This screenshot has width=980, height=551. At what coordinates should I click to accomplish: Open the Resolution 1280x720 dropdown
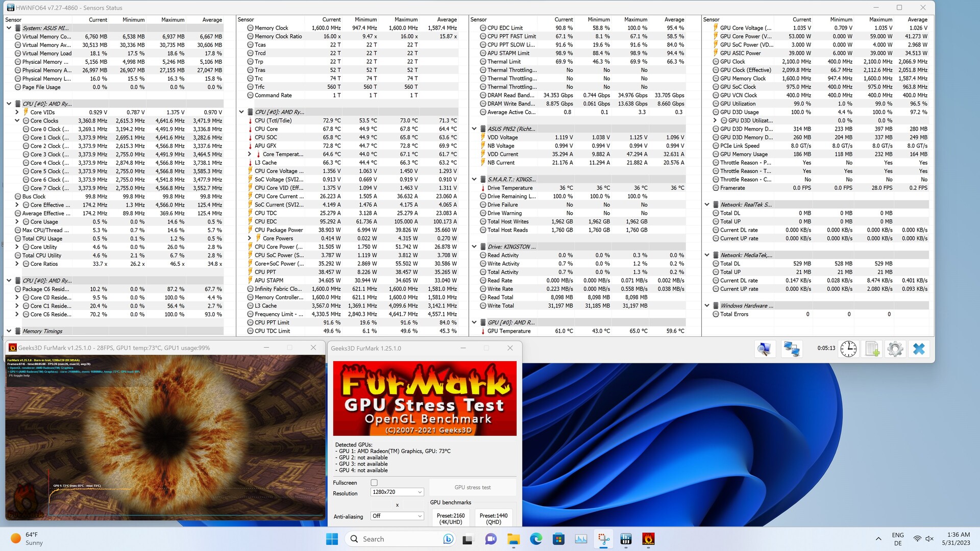pyautogui.click(x=397, y=492)
